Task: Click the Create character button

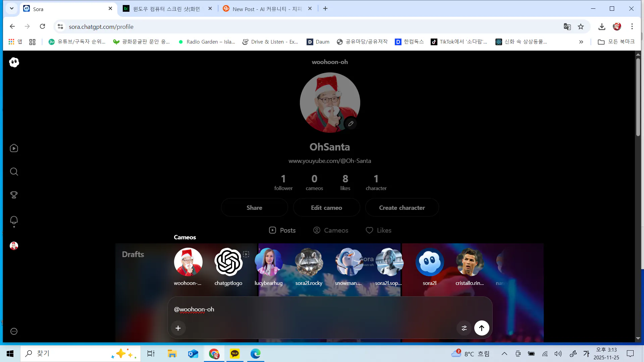Action: (402, 208)
